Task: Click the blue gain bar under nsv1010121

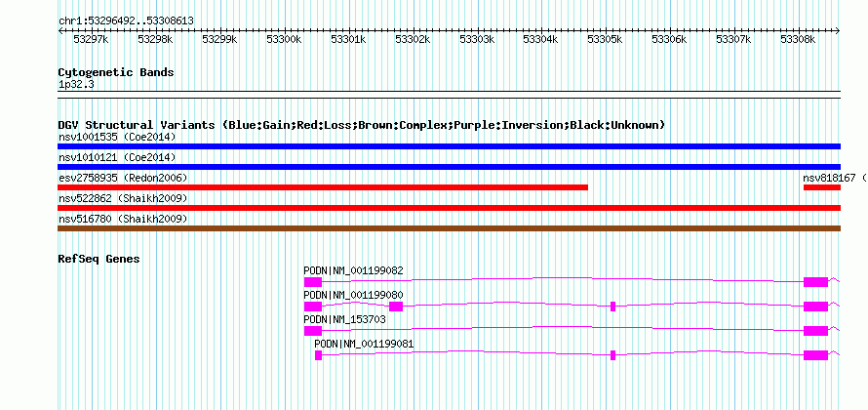Action: click(x=449, y=167)
